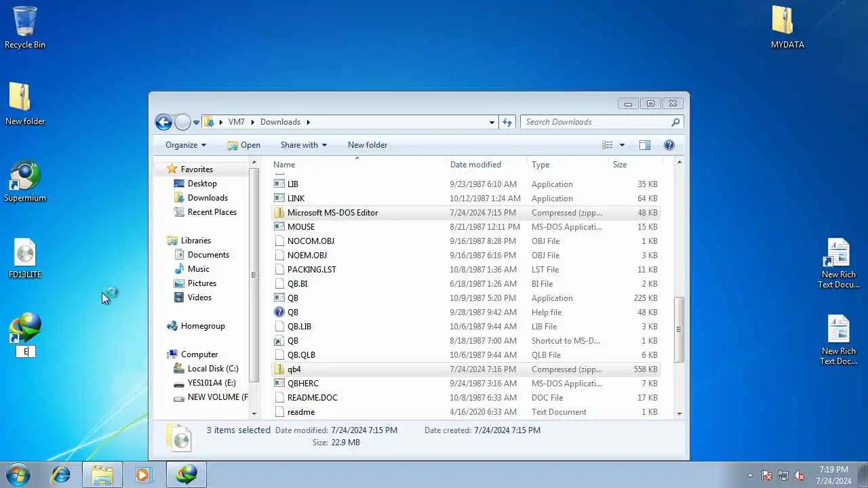Click the Open toolbar button
The image size is (868, 488).
tap(243, 145)
